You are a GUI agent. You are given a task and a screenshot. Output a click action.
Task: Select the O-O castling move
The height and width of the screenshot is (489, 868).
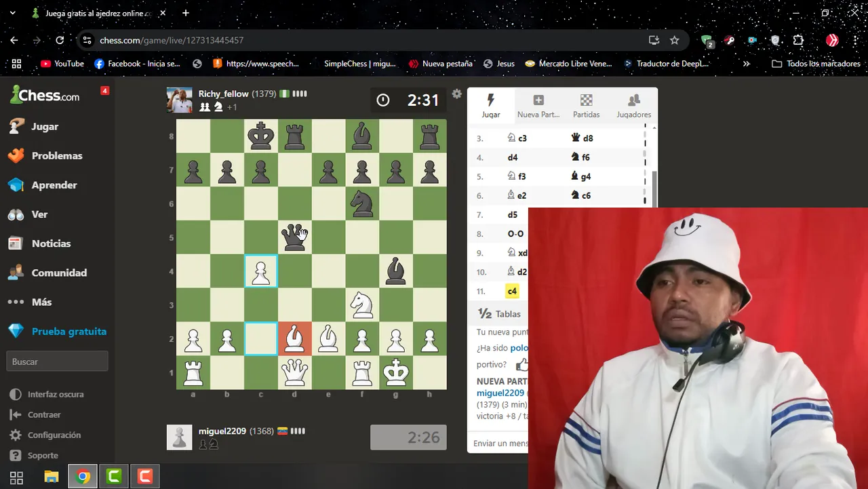[x=515, y=234]
